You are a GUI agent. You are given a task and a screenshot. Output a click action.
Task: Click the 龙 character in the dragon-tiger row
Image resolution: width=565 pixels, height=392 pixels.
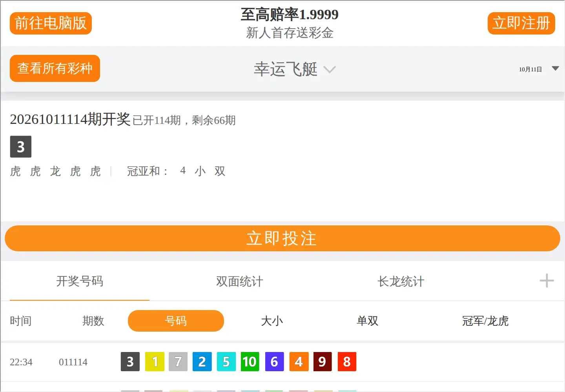point(55,171)
